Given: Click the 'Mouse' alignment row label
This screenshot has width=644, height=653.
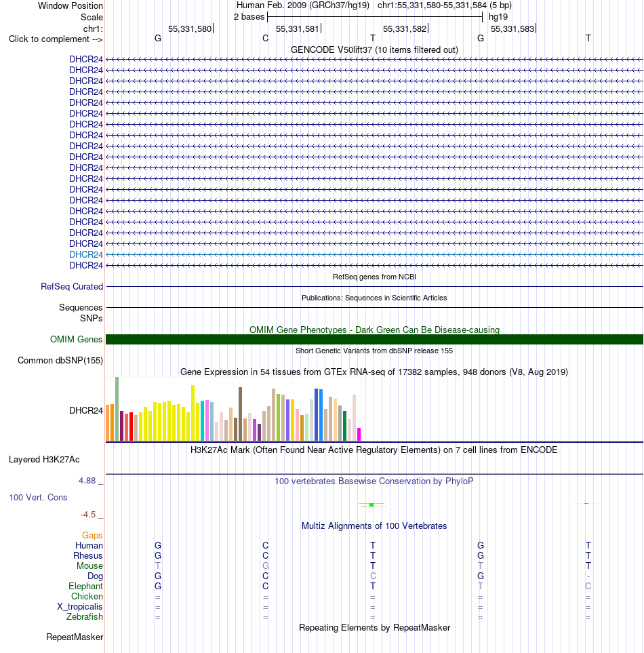Looking at the screenshot, I should (x=89, y=566).
